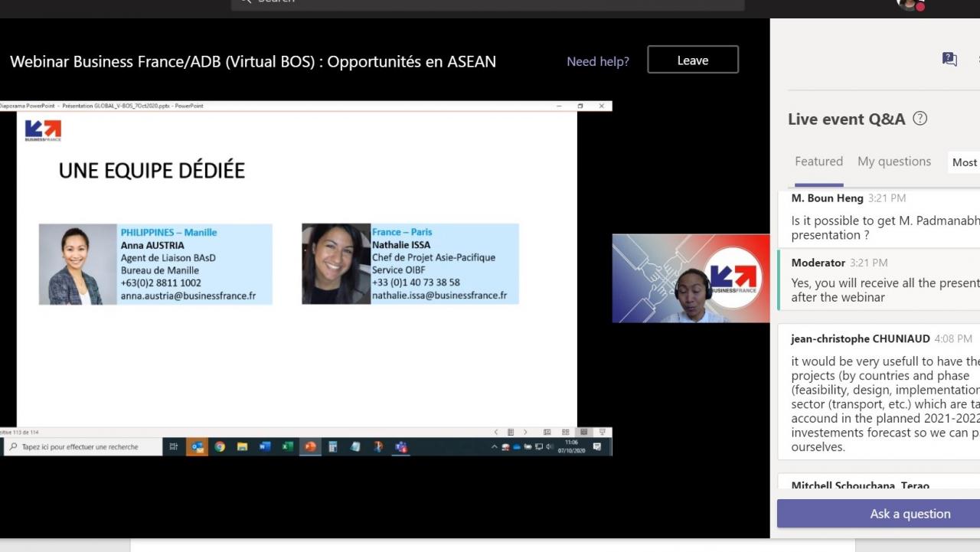Open Microsoft Teams from the shared taskbar

click(401, 446)
